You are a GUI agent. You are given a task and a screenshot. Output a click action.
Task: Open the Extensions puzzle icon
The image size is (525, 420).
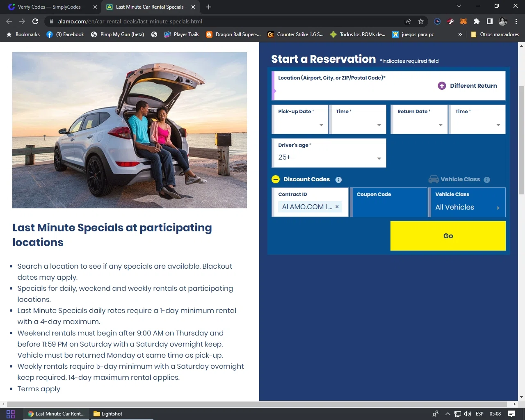476,21
